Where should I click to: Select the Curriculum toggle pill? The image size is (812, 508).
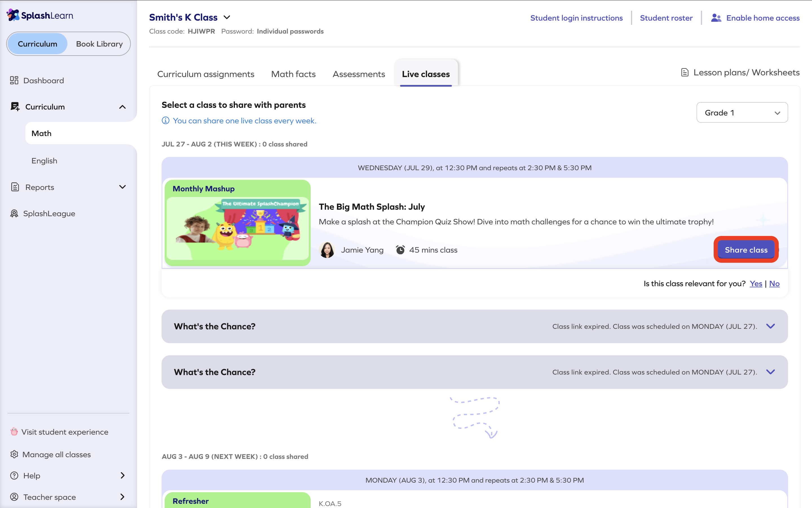pos(37,44)
